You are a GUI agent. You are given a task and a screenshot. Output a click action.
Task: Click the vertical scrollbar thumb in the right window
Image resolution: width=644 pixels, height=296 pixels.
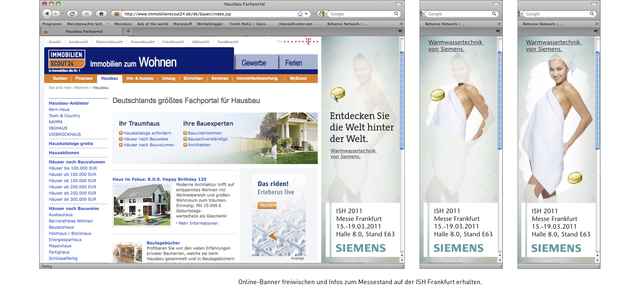coord(597,100)
